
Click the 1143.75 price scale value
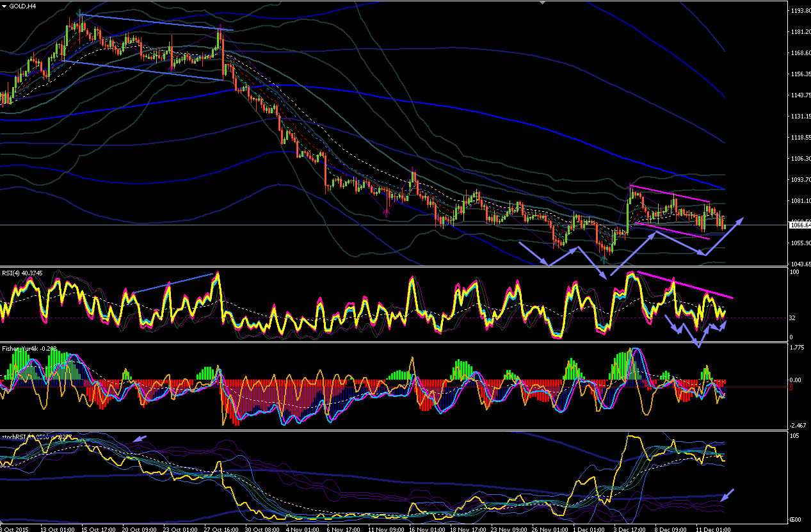[x=799, y=95]
